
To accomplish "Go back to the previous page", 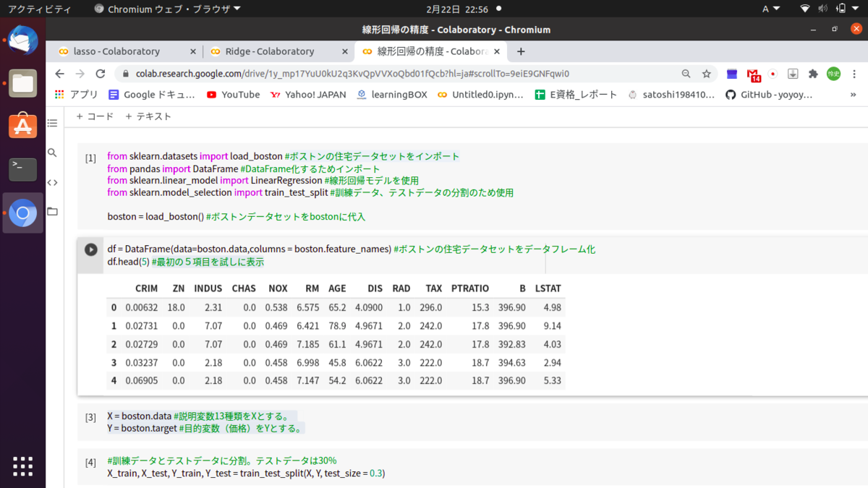I will tap(60, 74).
